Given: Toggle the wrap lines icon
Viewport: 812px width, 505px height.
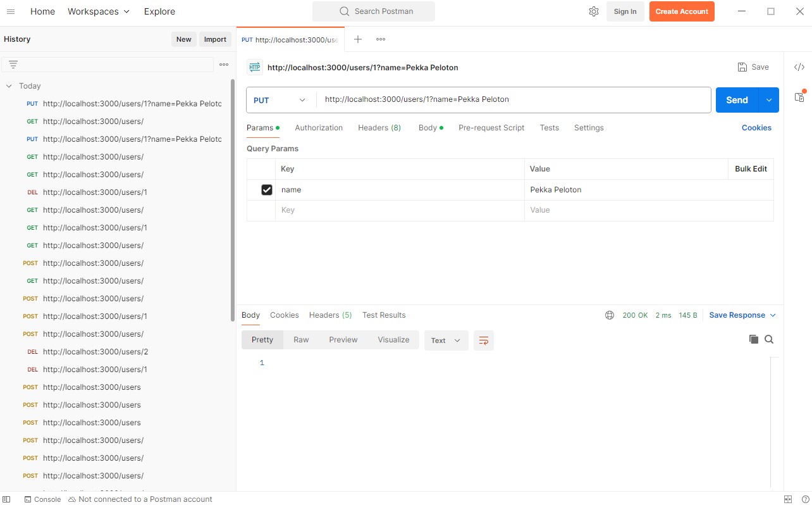Looking at the screenshot, I should tap(483, 340).
